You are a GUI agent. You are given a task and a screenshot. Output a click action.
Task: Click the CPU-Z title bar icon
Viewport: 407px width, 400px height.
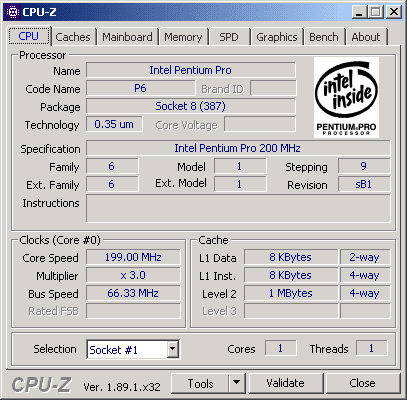pyautogui.click(x=13, y=12)
